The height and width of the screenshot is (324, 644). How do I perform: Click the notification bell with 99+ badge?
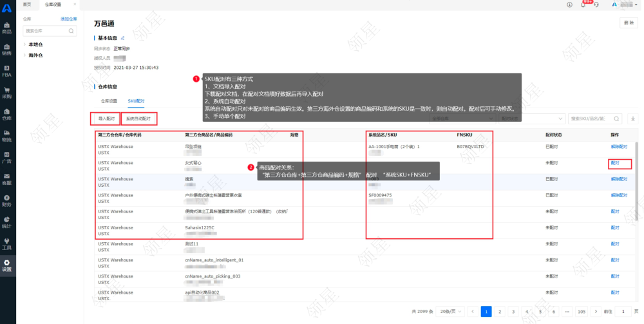point(583,5)
